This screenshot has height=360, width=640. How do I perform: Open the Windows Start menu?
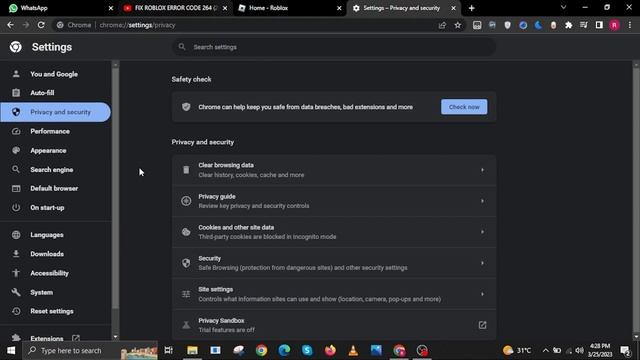tap(11, 350)
